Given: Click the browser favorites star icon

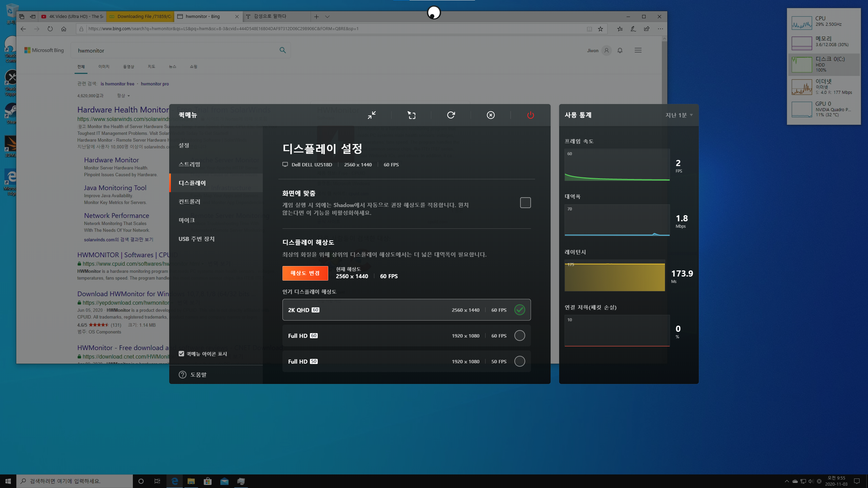Looking at the screenshot, I should (600, 29).
